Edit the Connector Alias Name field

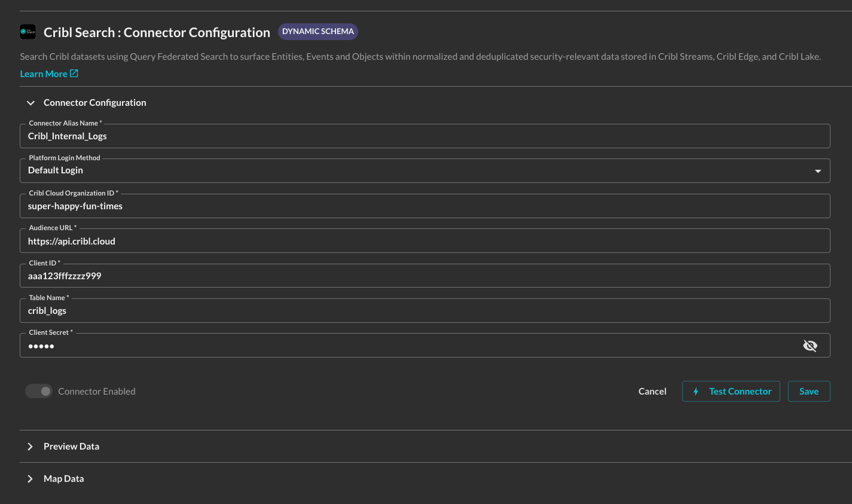(x=425, y=136)
